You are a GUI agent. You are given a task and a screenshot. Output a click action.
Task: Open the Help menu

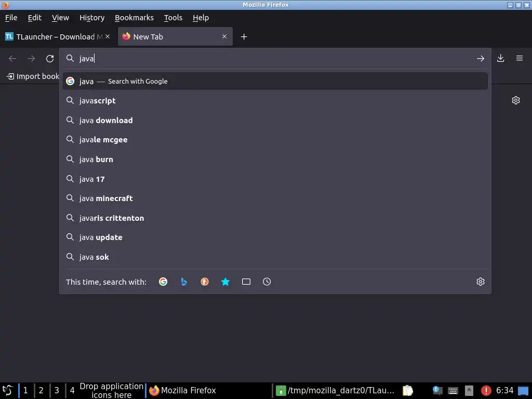(201, 18)
